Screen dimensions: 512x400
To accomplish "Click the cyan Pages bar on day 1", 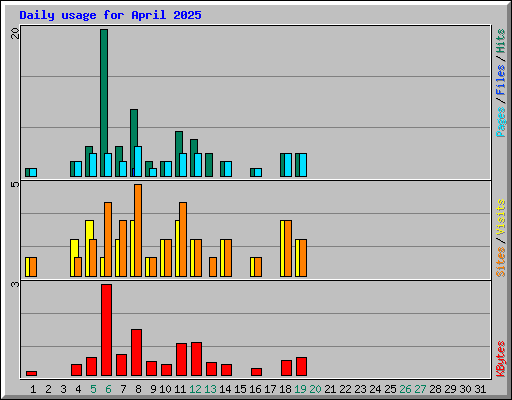I will (x=33, y=172).
